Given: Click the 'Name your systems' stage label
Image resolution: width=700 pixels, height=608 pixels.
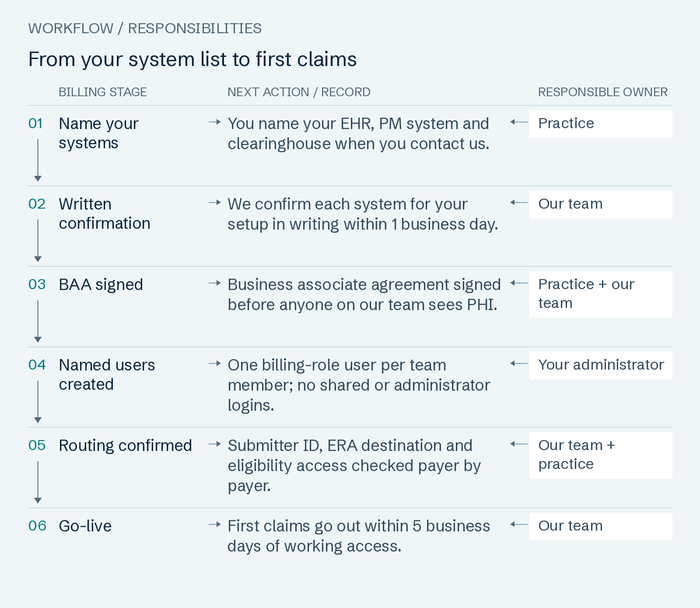Looking at the screenshot, I should (x=98, y=133).
